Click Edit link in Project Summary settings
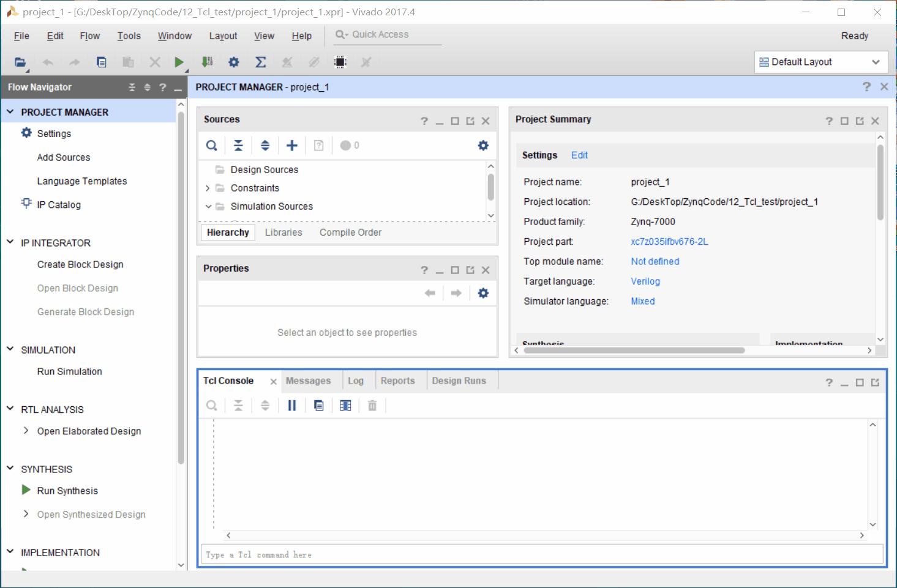897x588 pixels. [579, 155]
